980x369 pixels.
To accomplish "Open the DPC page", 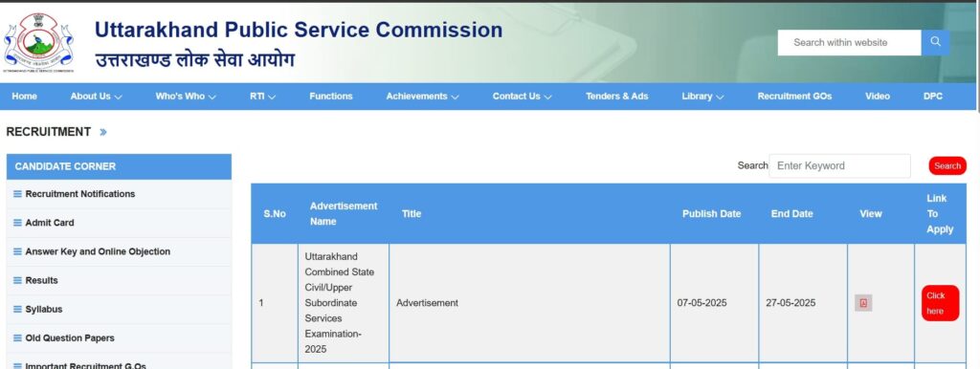I will point(932,97).
